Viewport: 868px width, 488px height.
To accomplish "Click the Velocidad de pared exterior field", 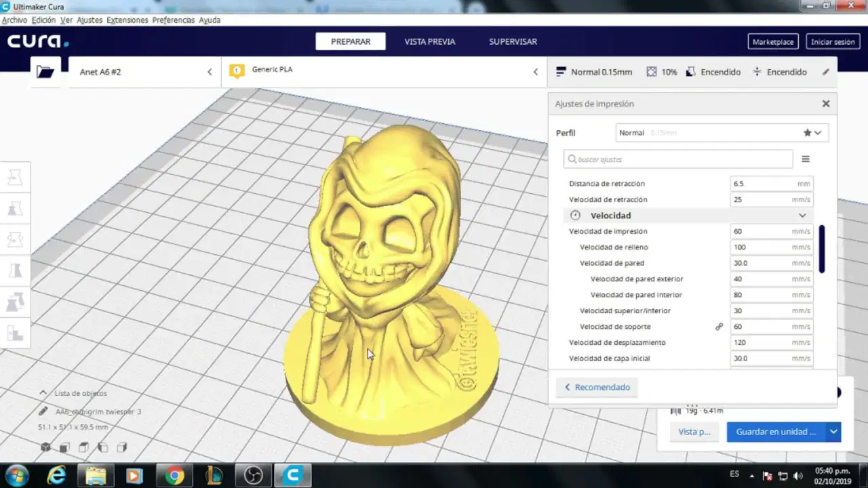I will coord(772,279).
